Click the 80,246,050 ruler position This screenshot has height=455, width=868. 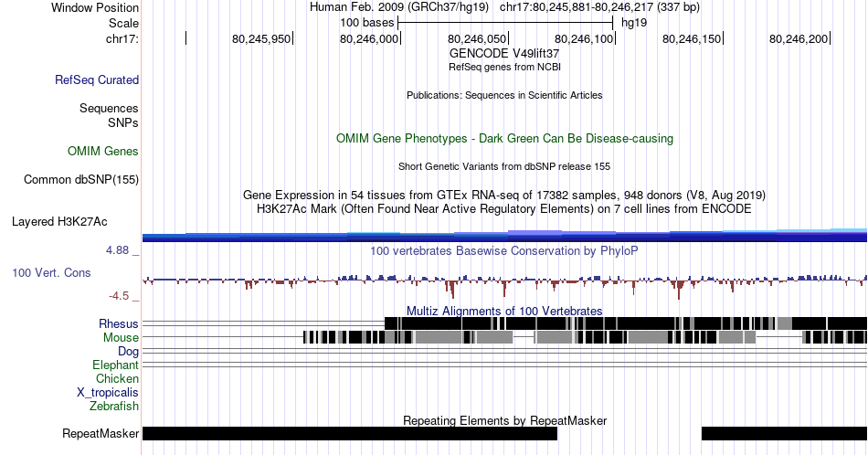477,38
